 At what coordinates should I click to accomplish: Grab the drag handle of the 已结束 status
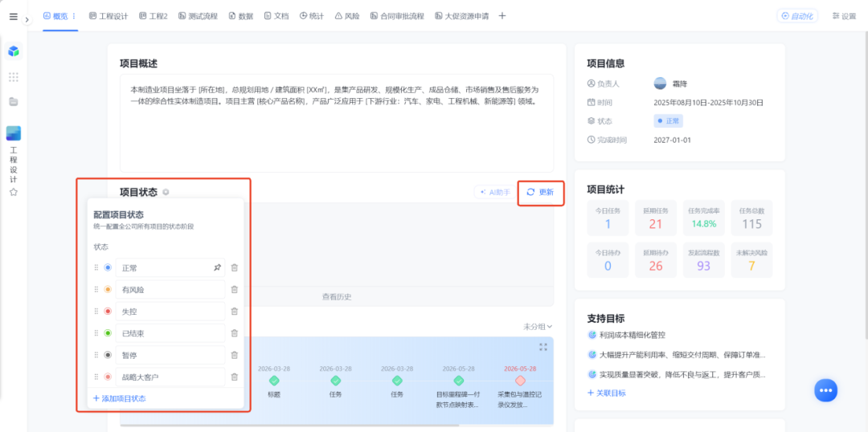point(96,333)
